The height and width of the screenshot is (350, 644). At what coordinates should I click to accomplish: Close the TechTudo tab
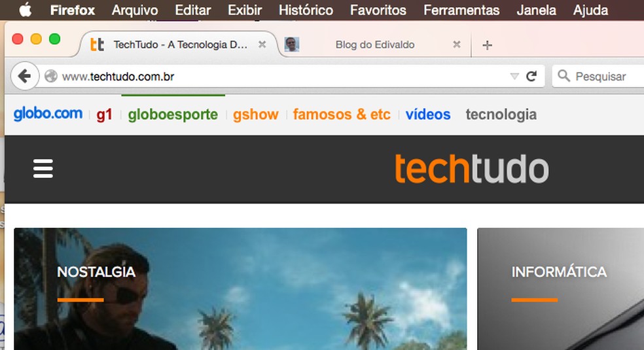tap(262, 44)
